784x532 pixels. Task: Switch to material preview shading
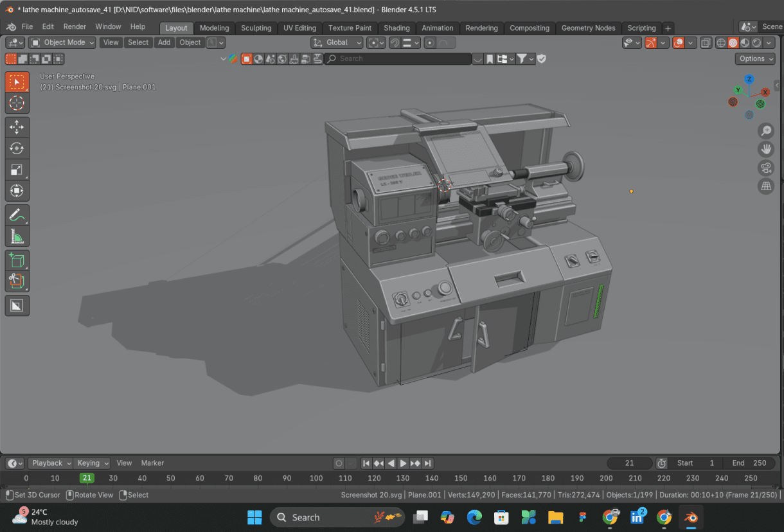[x=744, y=43]
